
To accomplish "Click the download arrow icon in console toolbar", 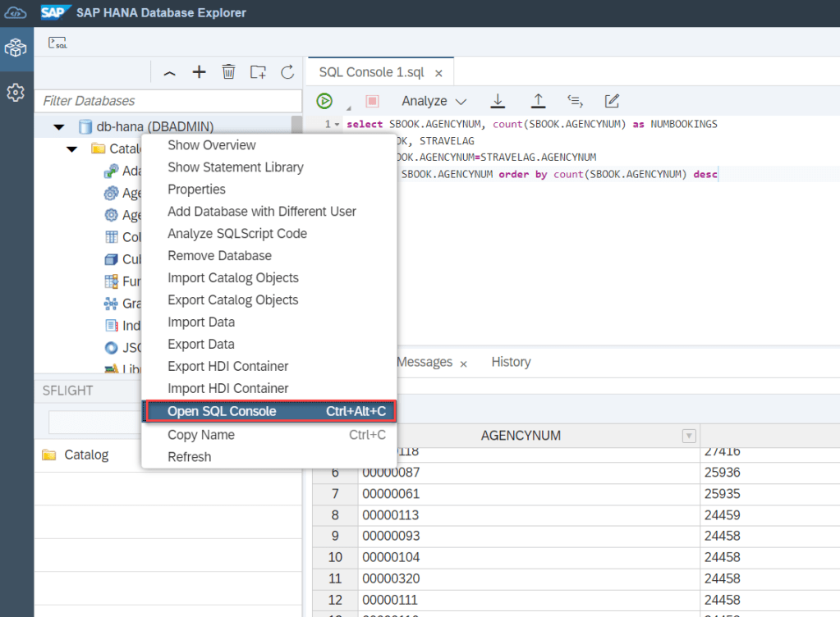I will (498, 101).
